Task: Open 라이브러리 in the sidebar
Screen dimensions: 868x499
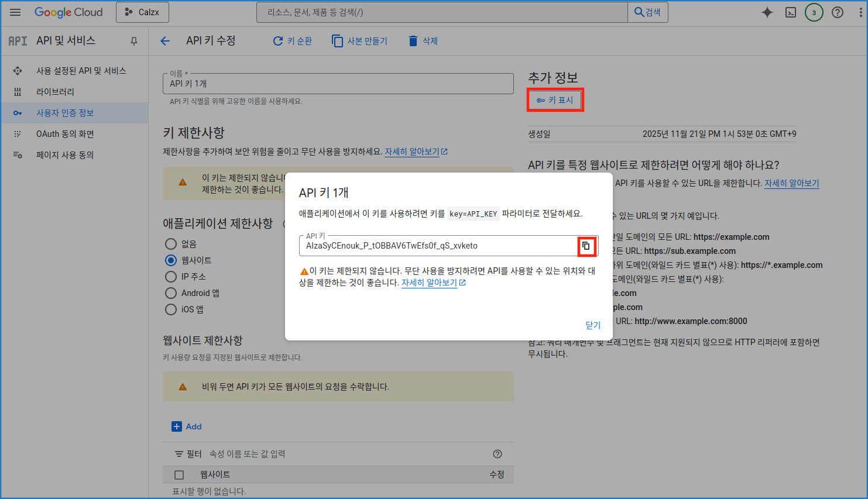Action: 55,92
